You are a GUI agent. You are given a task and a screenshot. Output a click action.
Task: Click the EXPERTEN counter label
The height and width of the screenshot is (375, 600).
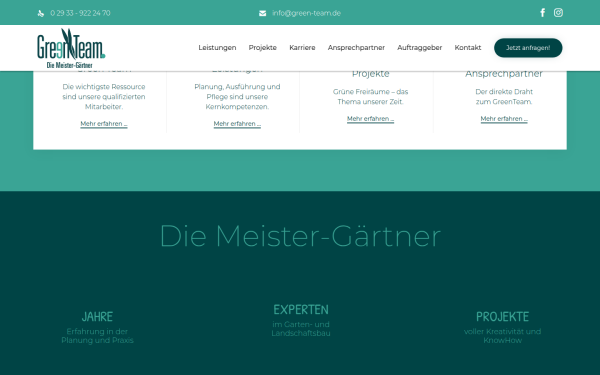(x=301, y=310)
